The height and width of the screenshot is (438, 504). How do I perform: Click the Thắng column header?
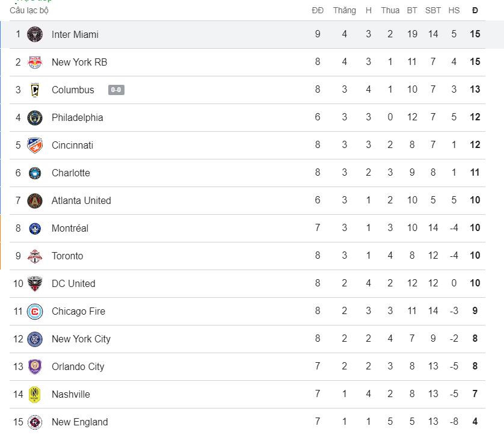click(x=344, y=10)
